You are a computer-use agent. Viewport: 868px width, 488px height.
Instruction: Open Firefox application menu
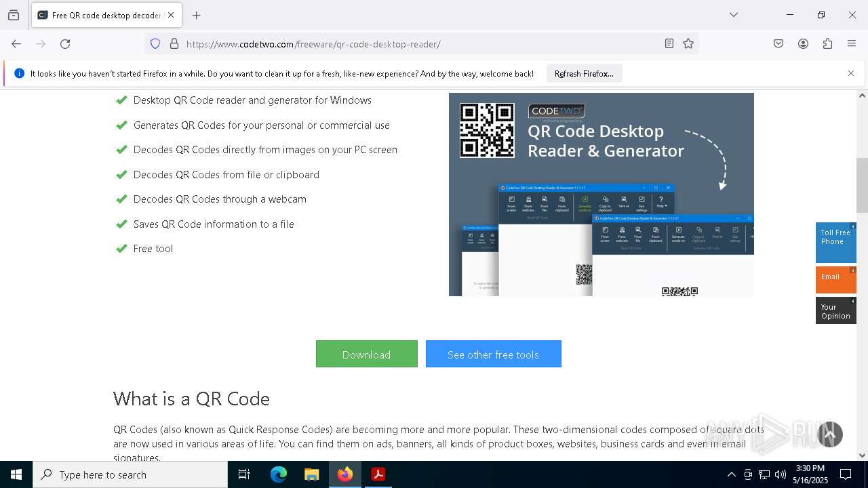(852, 44)
